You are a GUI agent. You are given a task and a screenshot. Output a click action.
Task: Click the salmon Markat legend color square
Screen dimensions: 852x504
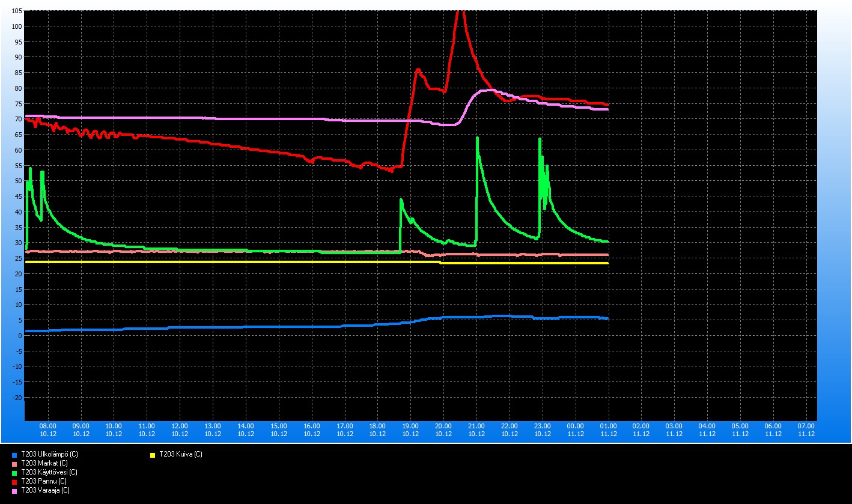click(14, 464)
